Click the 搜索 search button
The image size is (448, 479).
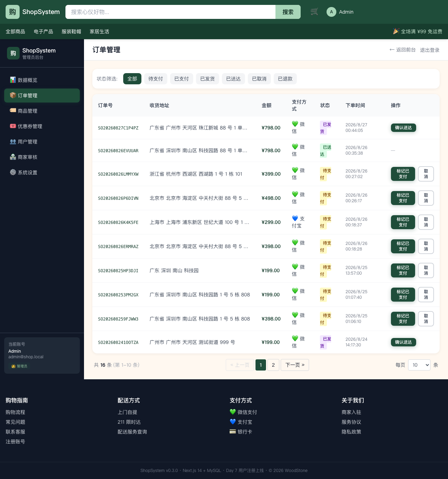click(288, 12)
